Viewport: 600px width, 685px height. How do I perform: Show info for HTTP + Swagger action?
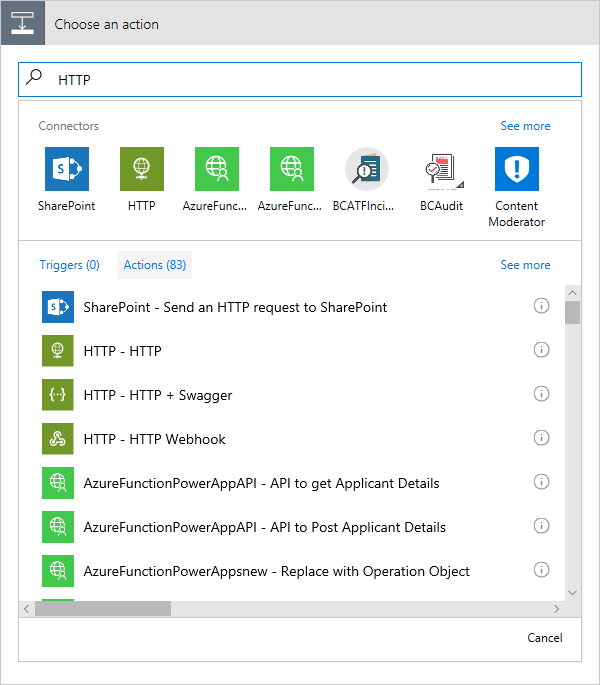pos(541,394)
